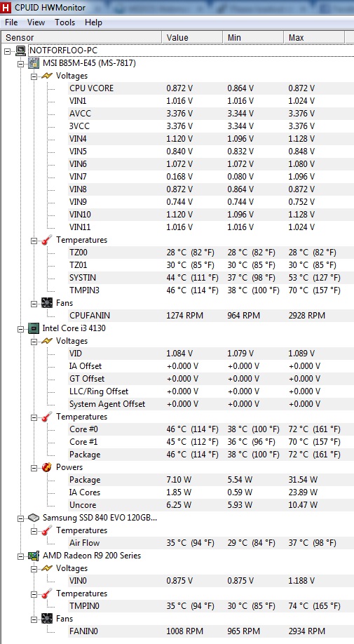The image size is (354, 644).
Task: Collapse the Intel CPU Temperatures group
Action: click(34, 417)
